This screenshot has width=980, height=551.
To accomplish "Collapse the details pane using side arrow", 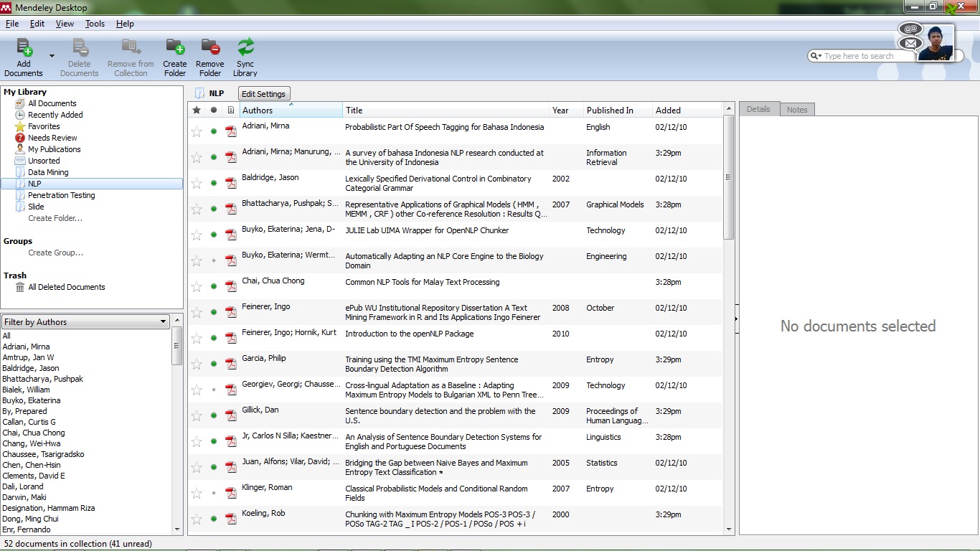I will click(x=736, y=319).
